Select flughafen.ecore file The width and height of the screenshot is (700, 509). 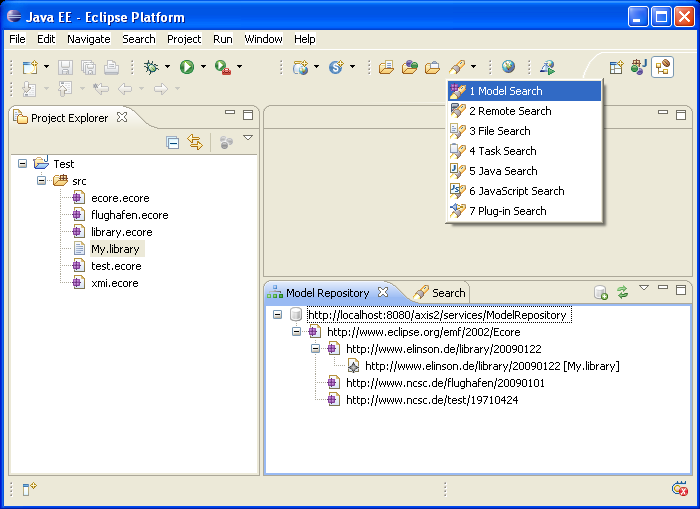[129, 215]
